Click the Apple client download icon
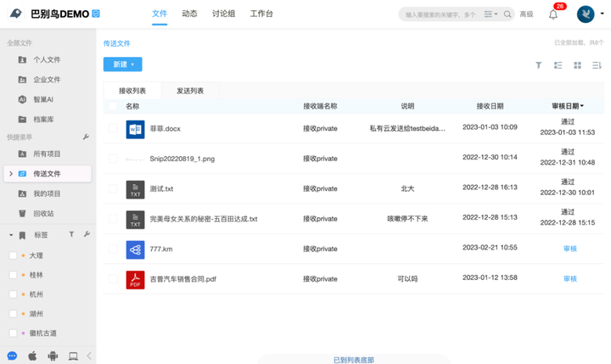The width and height of the screenshot is (611, 364). click(32, 356)
